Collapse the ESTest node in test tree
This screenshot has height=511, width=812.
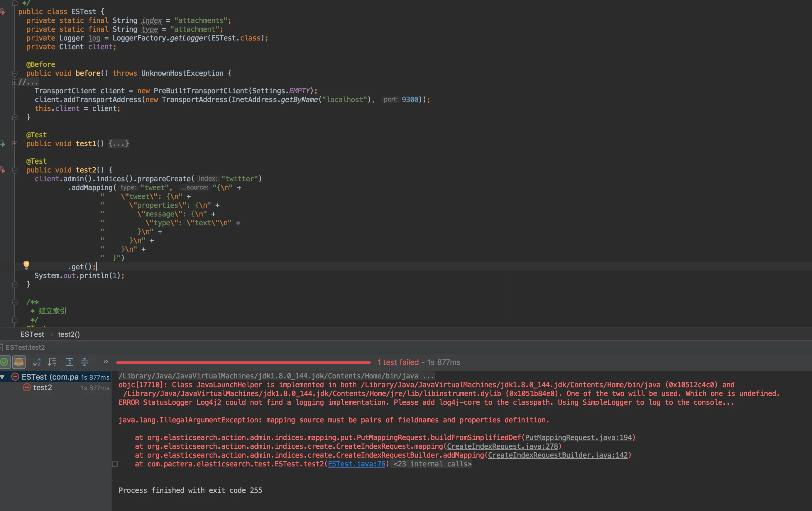[x=3, y=377]
